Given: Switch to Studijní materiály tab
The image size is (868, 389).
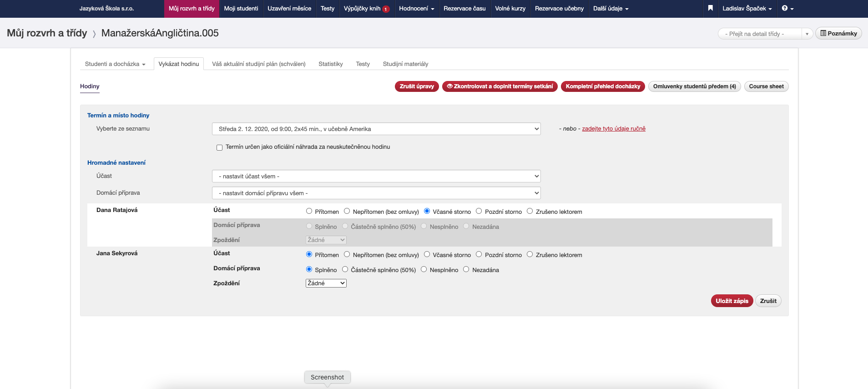Looking at the screenshot, I should coord(405,64).
